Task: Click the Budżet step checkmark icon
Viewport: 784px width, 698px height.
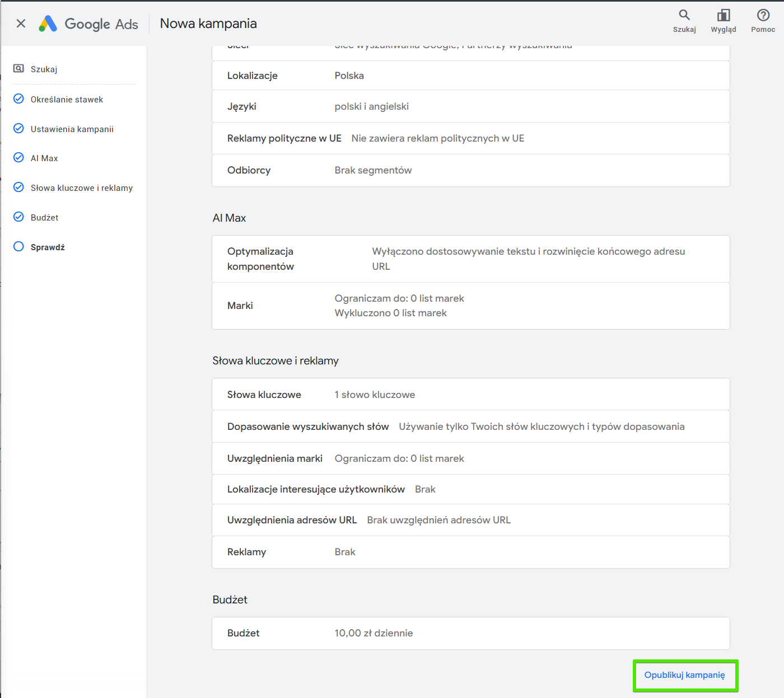Action: [18, 217]
